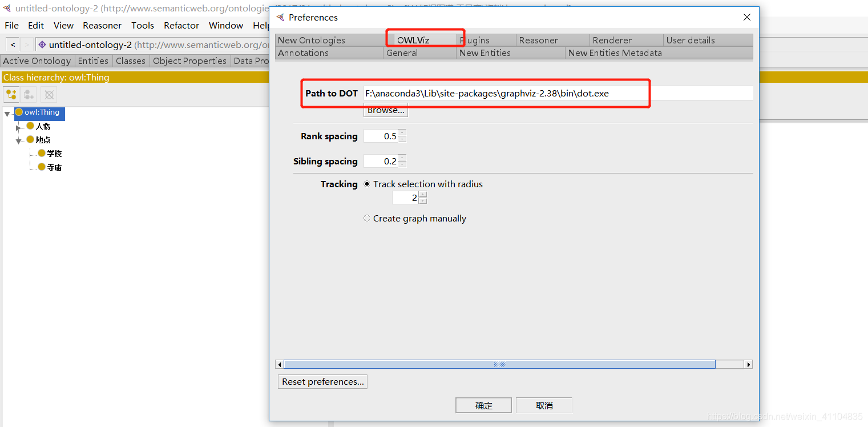The width and height of the screenshot is (868, 427).
Task: Click Browse... to locate dot.exe
Action: (386, 110)
